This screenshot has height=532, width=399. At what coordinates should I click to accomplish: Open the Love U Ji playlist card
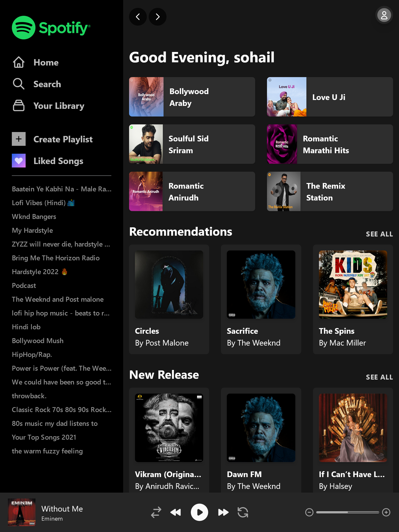tap(330, 97)
